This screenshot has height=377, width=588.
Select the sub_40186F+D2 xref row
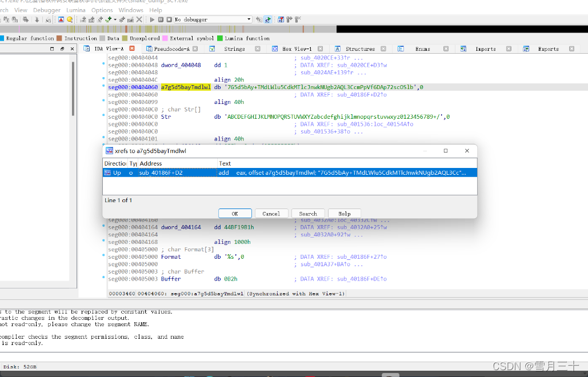(290, 173)
